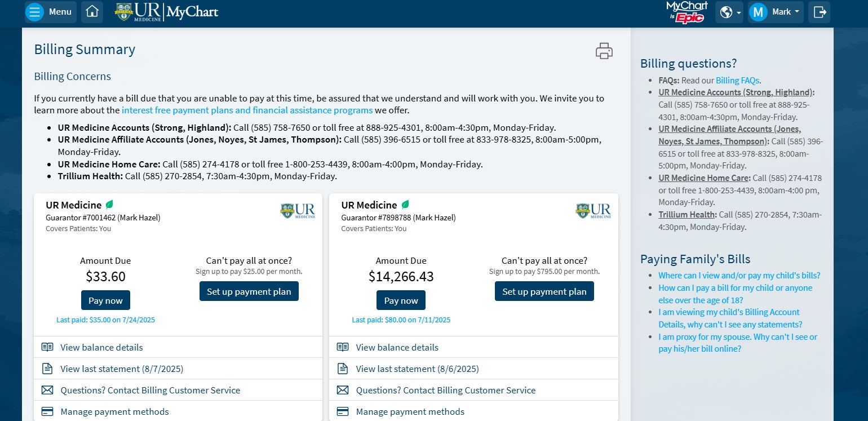Image resolution: width=868 pixels, height=421 pixels.
Task: Open 'Where can I view child's bills' link
Action: point(739,276)
